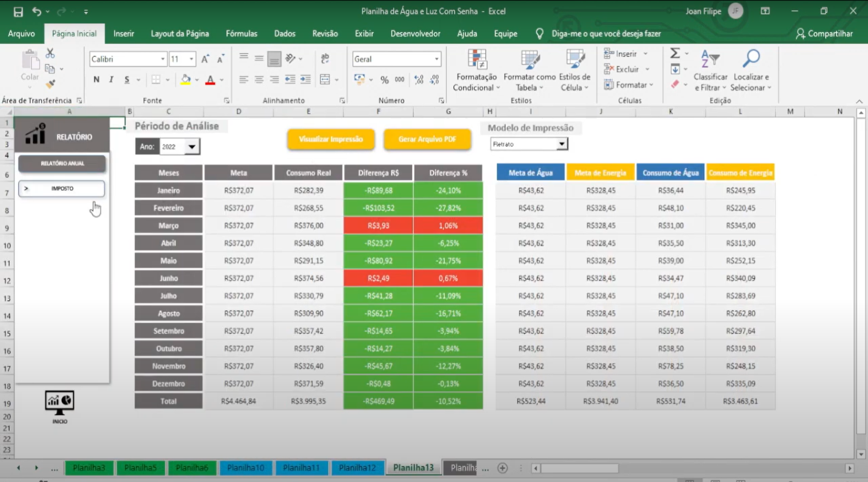The width and height of the screenshot is (868, 482).
Task: Click the Gerar Arquivo PDF button
Action: (427, 140)
